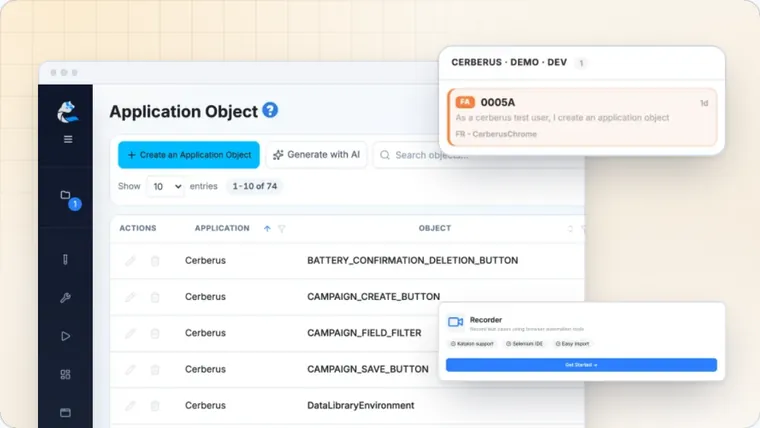Select the CAMPAIGN_CREATE_BUTTON object name

coord(373,297)
